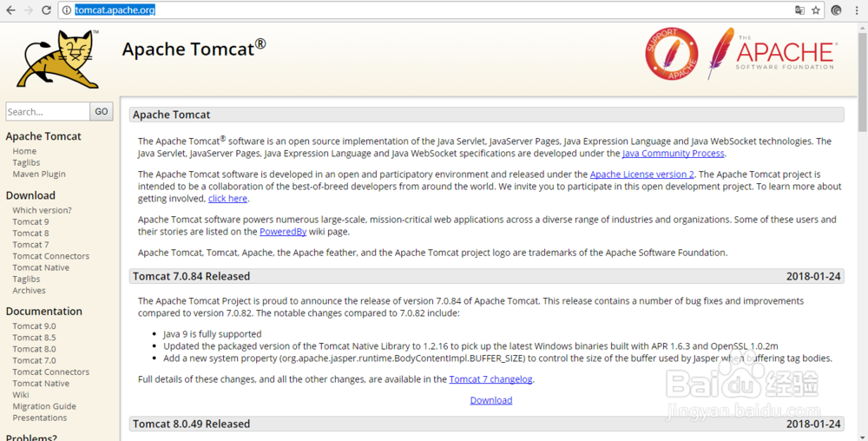Open the Taglibs link under Download
868x441 pixels.
26,279
